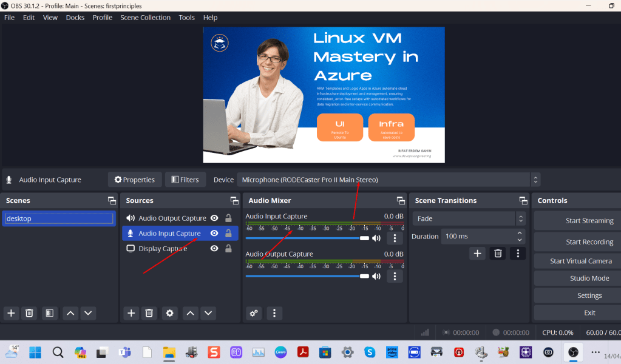
Task: Pop out the Sources dock
Action: [234, 201]
